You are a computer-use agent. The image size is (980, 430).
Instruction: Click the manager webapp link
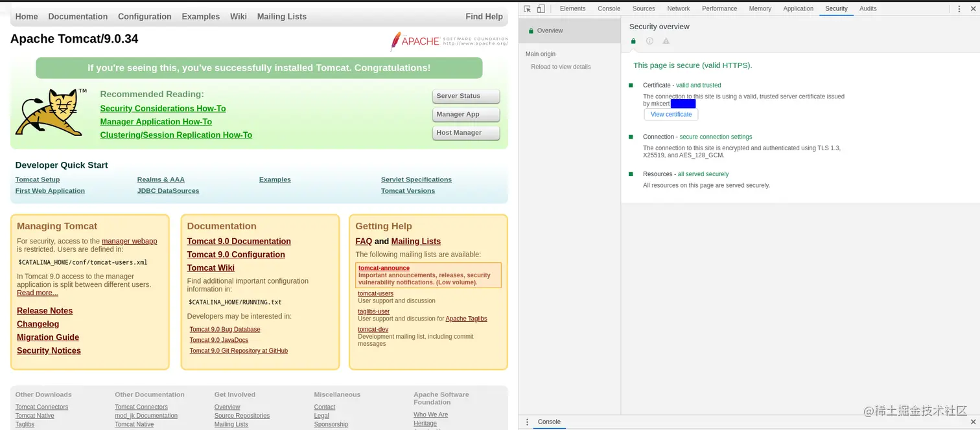129,241
